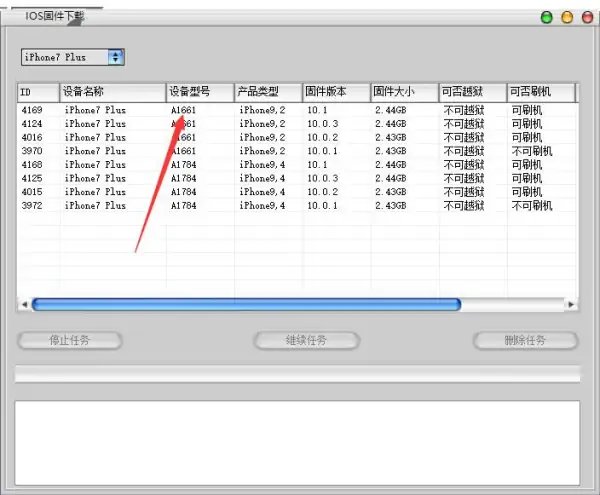Click 不可刷机 in row 3972
Screen dimensions: 600x495
coord(532,206)
